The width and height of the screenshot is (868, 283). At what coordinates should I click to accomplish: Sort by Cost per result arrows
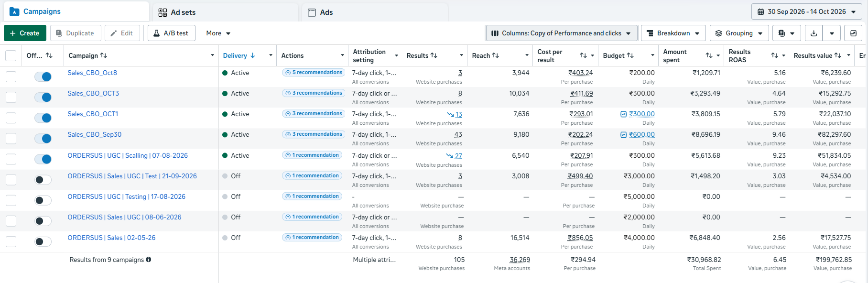[584, 55]
